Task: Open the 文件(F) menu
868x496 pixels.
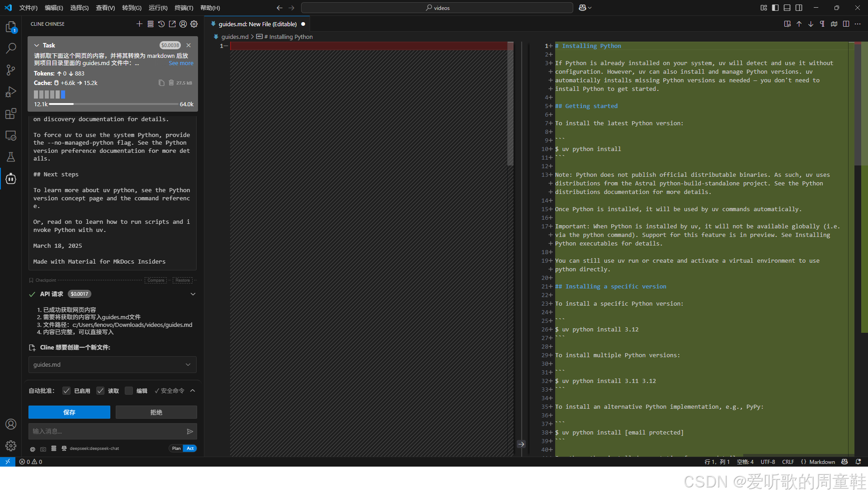Action: (x=28, y=8)
